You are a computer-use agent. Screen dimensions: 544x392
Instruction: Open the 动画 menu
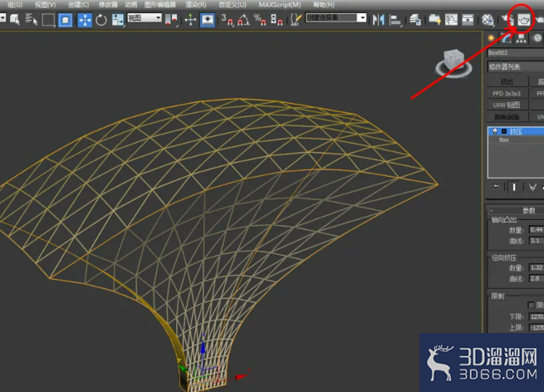click(130, 4)
